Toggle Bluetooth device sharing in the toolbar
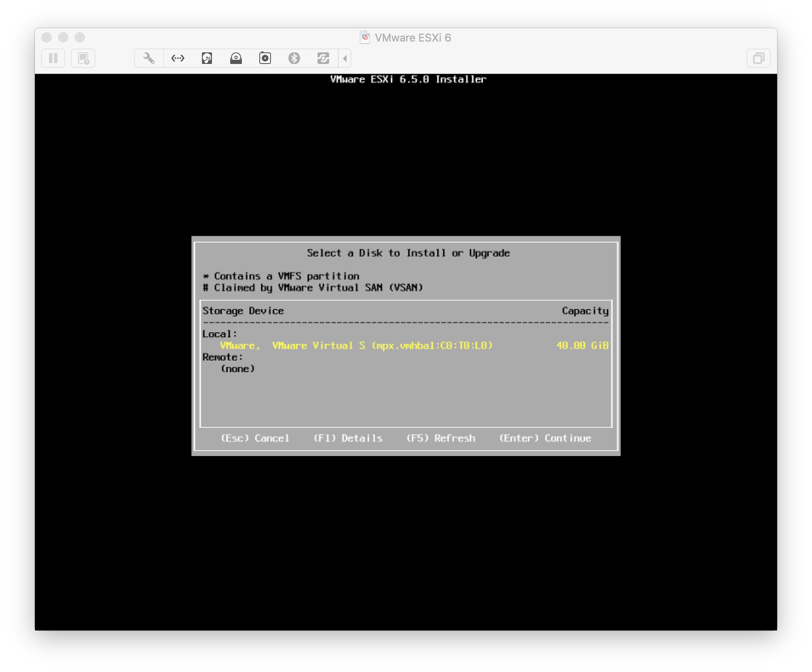The image size is (812, 672). (x=295, y=58)
